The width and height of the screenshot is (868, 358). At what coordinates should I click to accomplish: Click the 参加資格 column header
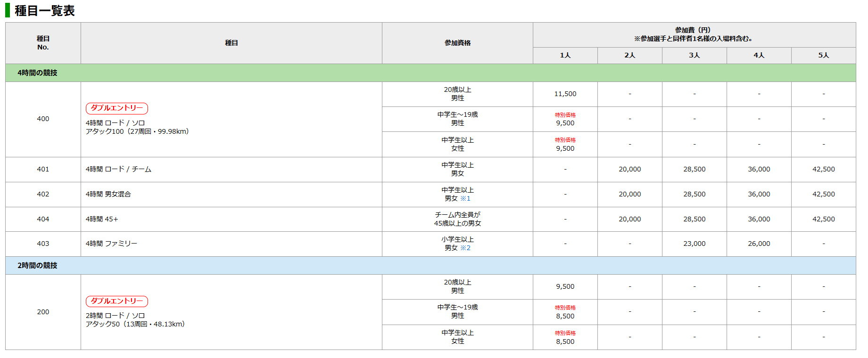tap(457, 43)
